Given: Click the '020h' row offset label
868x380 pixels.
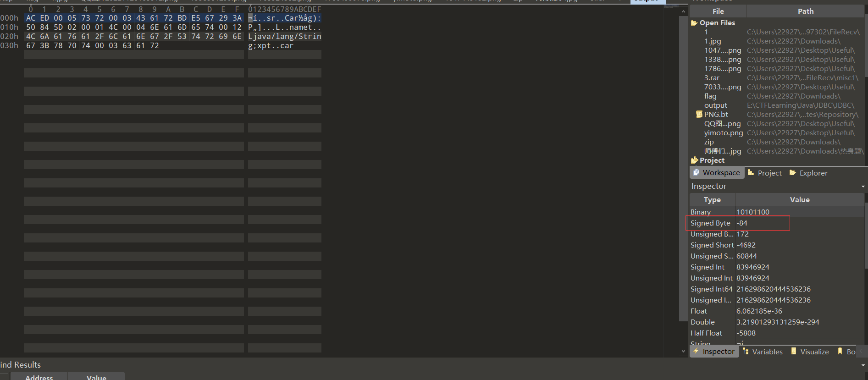Looking at the screenshot, I should pos(9,37).
